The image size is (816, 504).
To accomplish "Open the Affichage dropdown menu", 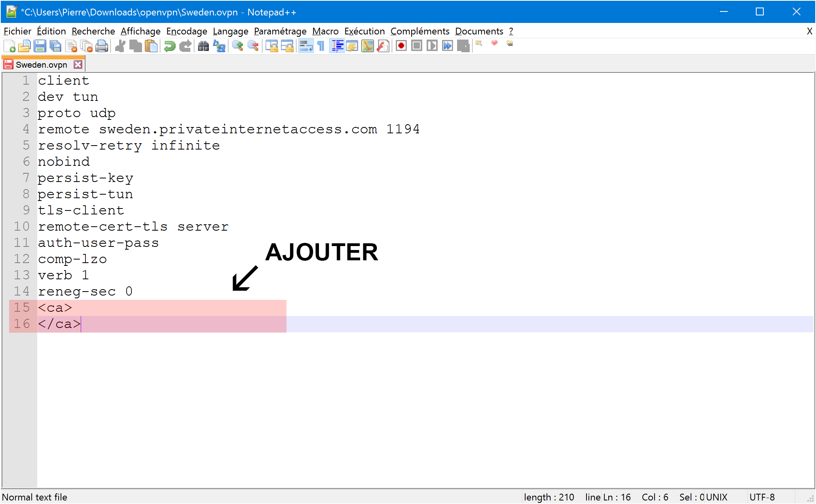I will (139, 32).
